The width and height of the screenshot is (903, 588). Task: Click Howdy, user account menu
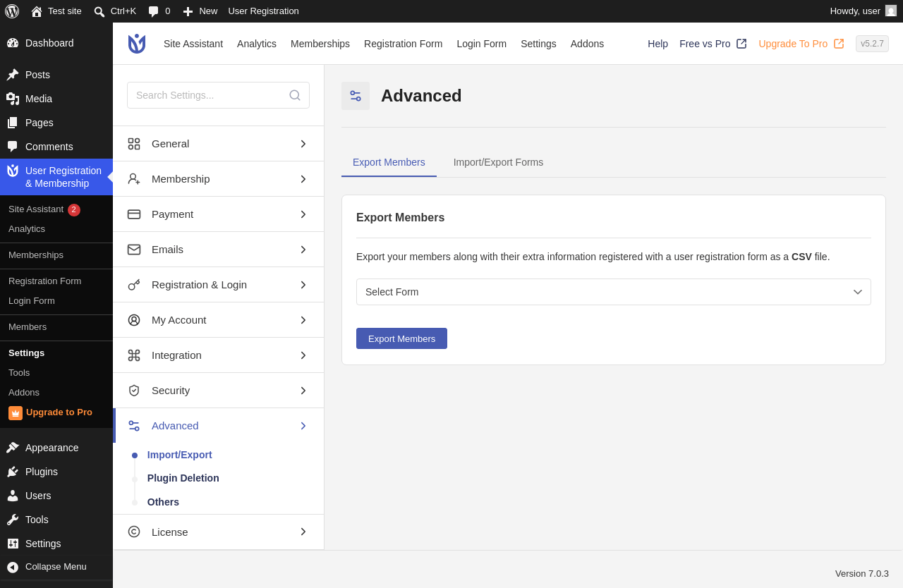point(863,11)
